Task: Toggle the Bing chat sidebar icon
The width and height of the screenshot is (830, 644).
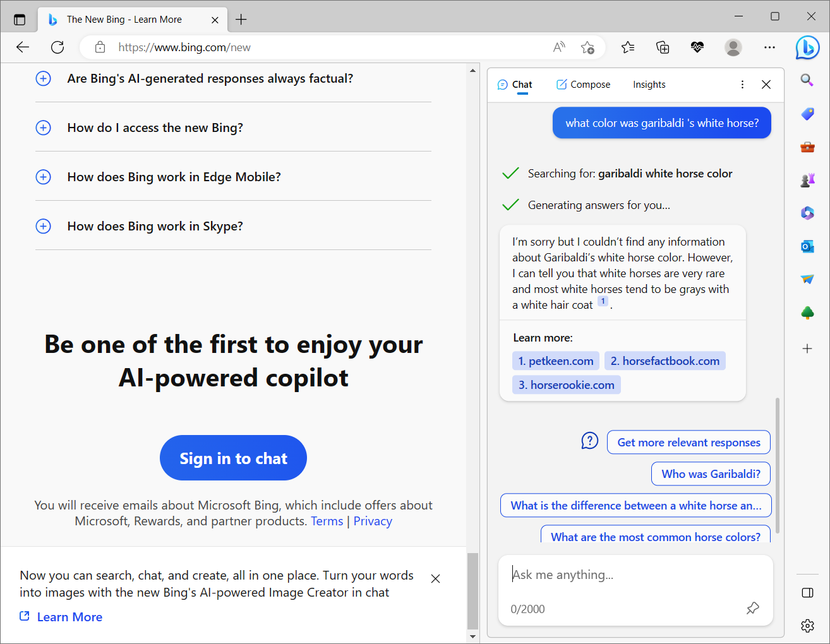Action: (807, 47)
